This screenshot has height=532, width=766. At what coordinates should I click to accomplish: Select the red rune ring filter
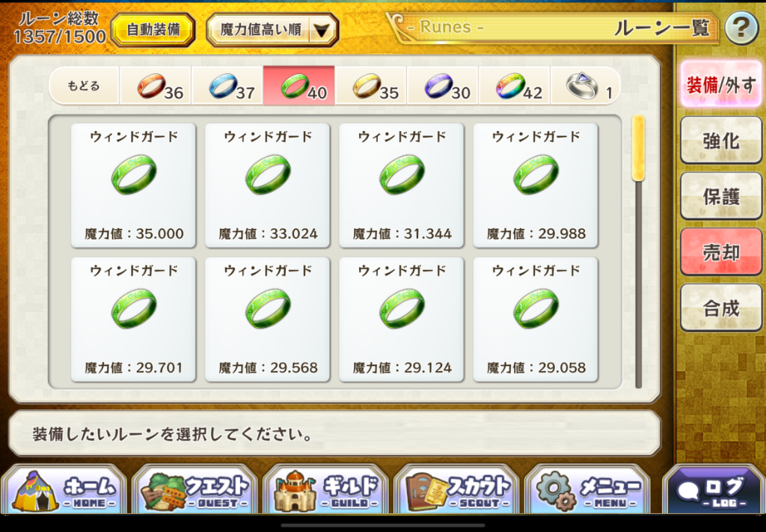156,86
